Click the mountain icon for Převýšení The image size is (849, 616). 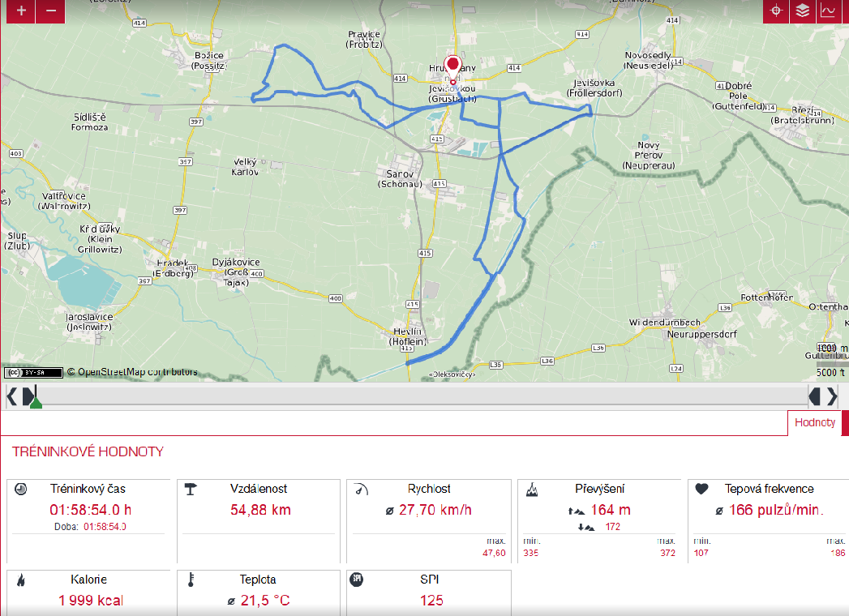click(532, 489)
